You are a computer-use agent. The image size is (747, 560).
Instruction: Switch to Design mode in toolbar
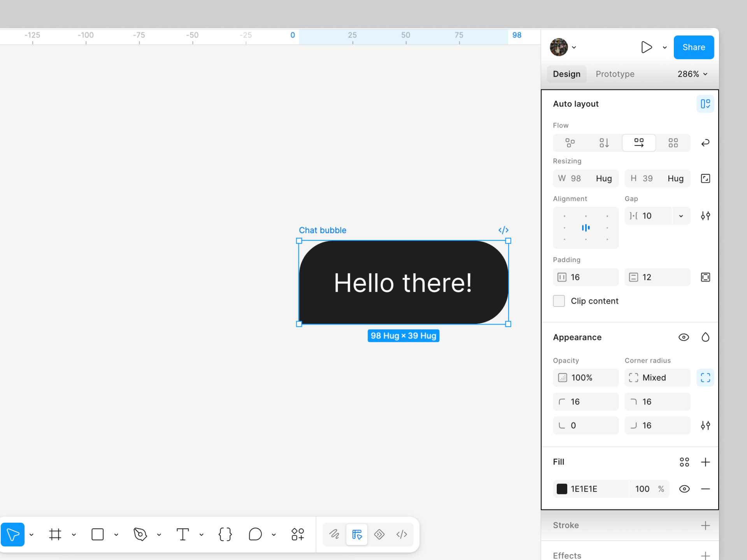[x=357, y=534]
